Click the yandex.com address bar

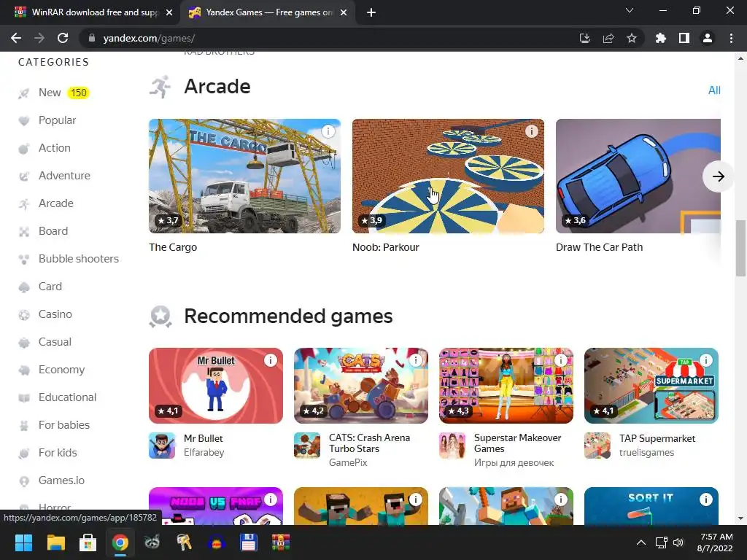[x=329, y=38]
